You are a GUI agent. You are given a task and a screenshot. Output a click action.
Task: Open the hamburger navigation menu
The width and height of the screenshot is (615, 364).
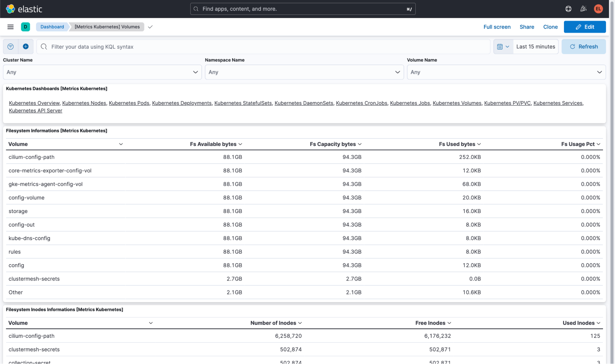coord(10,27)
